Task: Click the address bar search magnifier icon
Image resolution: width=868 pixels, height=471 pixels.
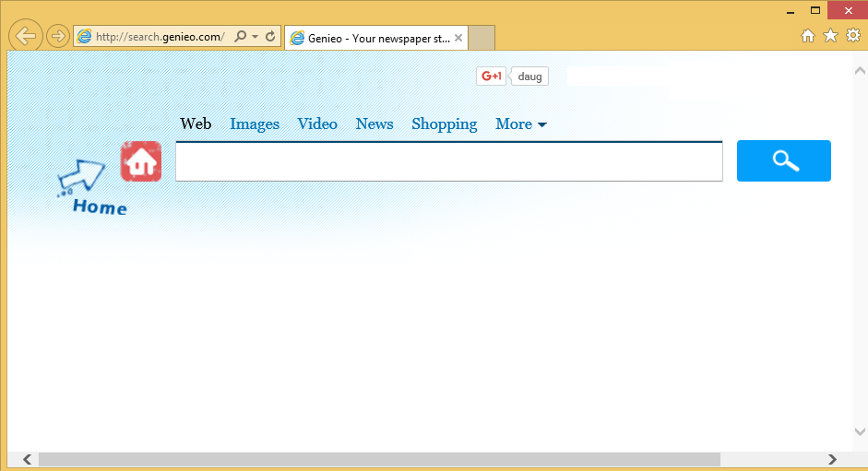Action: 240,37
